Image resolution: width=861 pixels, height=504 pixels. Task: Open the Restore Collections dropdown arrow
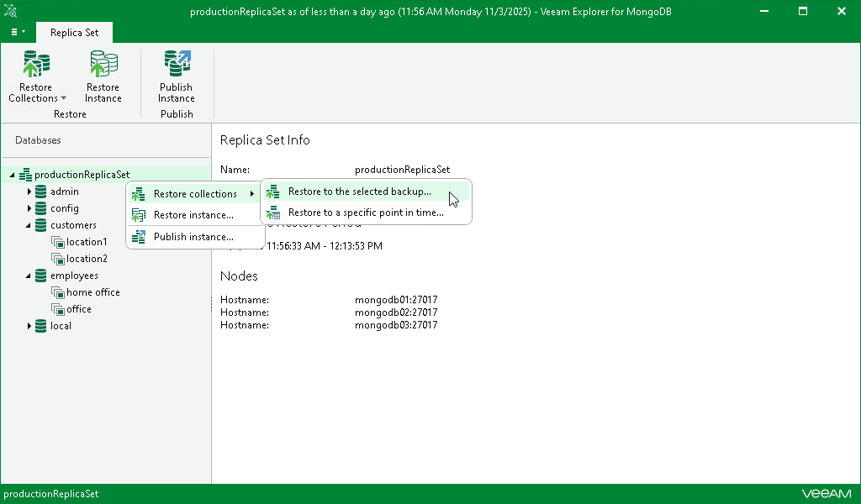(x=64, y=97)
